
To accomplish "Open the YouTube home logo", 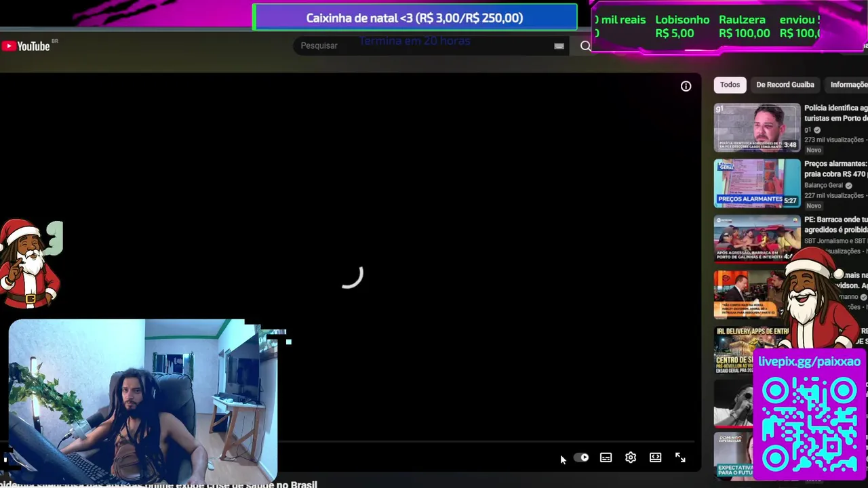I will click(x=26, y=46).
